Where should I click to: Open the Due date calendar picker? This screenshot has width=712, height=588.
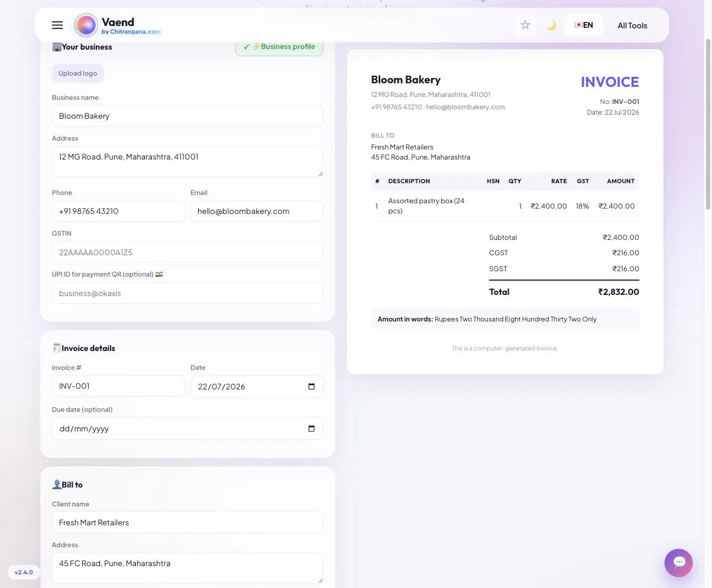[312, 428]
